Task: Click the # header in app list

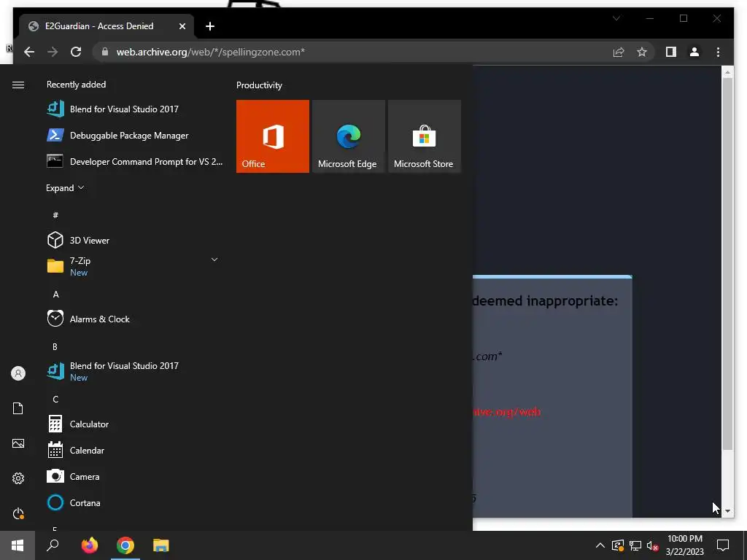Action: (55, 215)
